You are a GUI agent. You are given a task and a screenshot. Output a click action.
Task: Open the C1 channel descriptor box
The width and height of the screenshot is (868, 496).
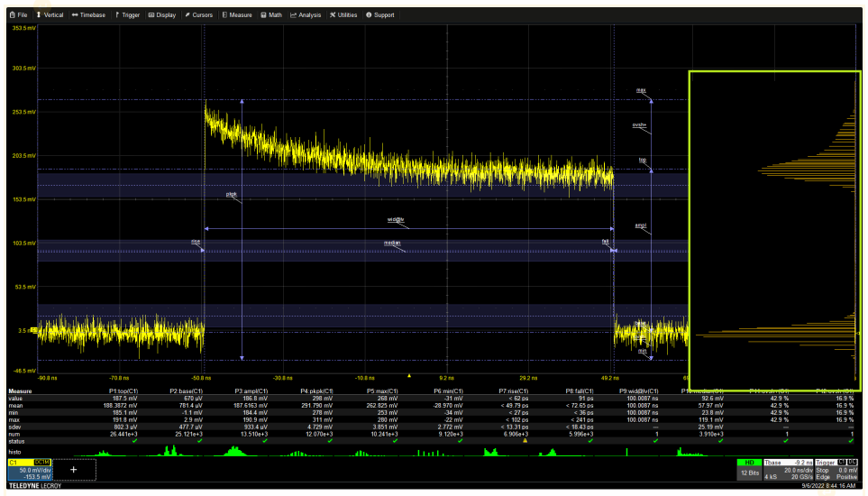click(30, 470)
